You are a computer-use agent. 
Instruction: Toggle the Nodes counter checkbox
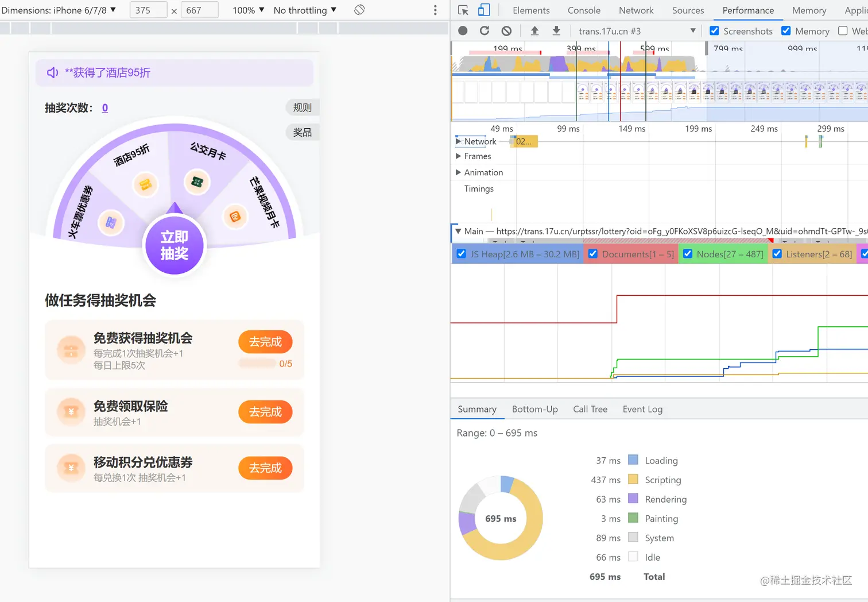coord(688,253)
